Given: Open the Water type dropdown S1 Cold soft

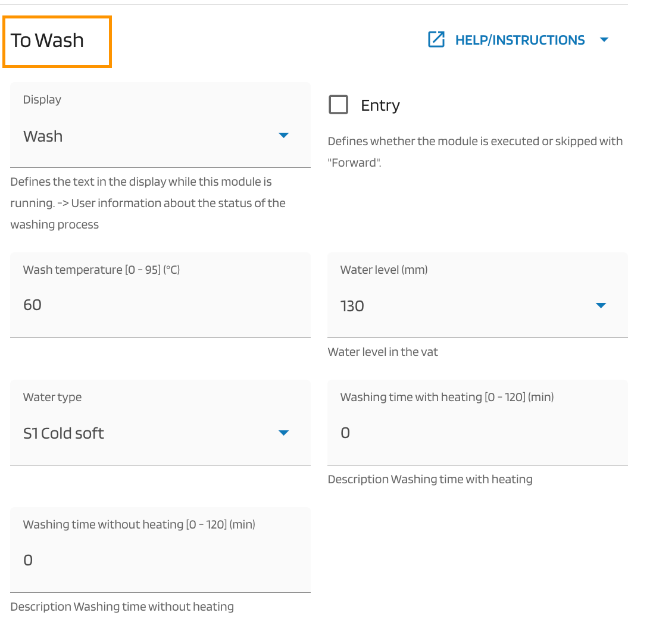Looking at the screenshot, I should (149, 433).
